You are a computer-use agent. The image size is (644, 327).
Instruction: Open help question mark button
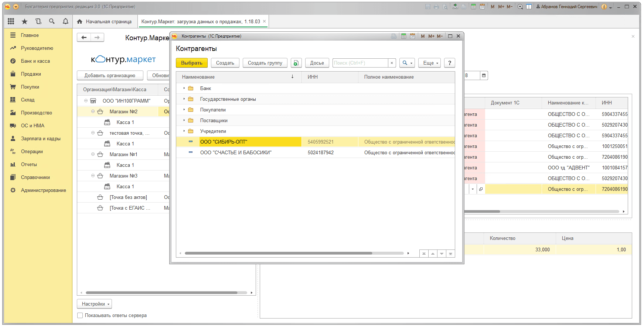click(x=449, y=63)
